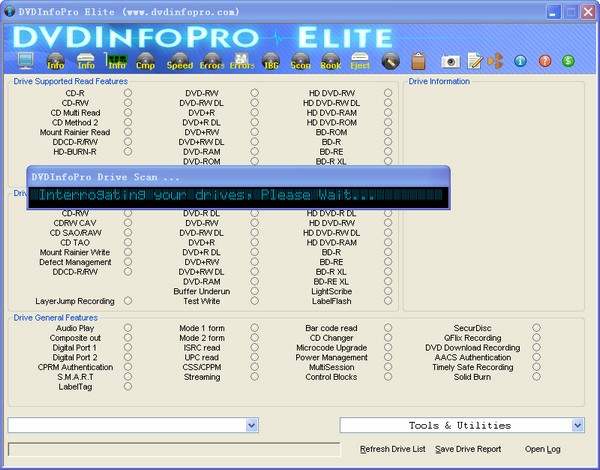Click the camera screenshot icon
Viewport: 600px width, 470px height.
click(450, 61)
